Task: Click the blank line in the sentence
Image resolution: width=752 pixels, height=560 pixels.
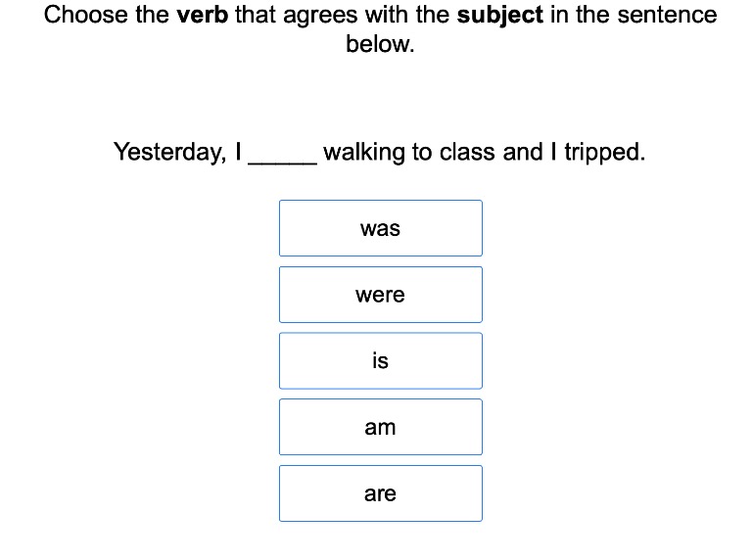Action: coord(283,155)
